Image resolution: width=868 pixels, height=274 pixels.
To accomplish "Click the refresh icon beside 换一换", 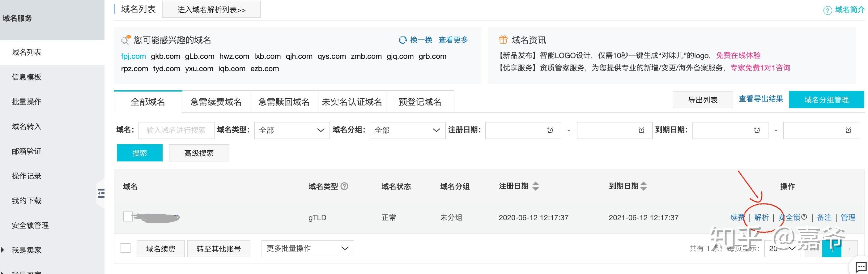I will coord(402,40).
